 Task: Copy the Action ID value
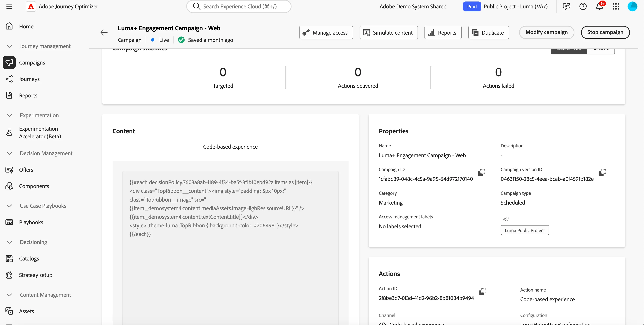tap(482, 292)
